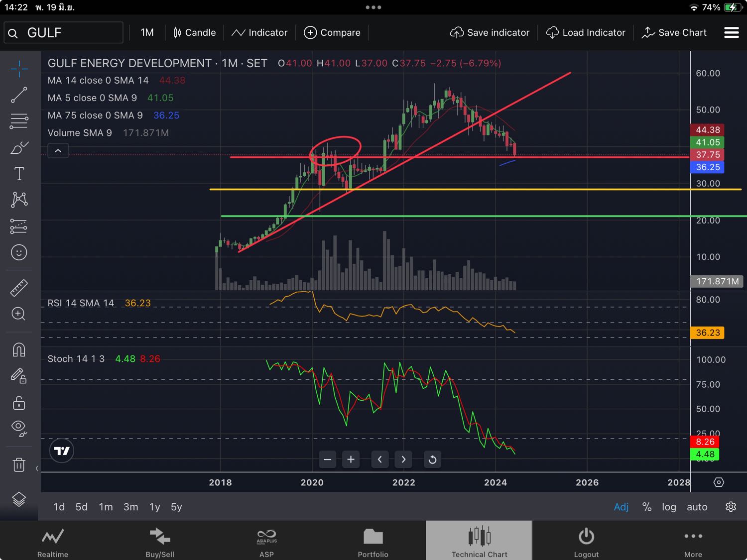Click the TradingView logo on the chart
The image size is (747, 560).
62,450
